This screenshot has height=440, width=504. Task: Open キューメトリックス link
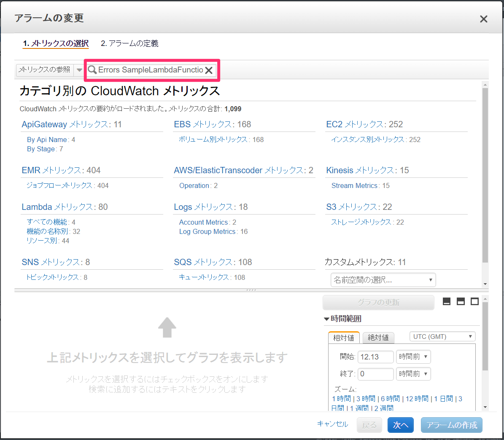pos(204,277)
